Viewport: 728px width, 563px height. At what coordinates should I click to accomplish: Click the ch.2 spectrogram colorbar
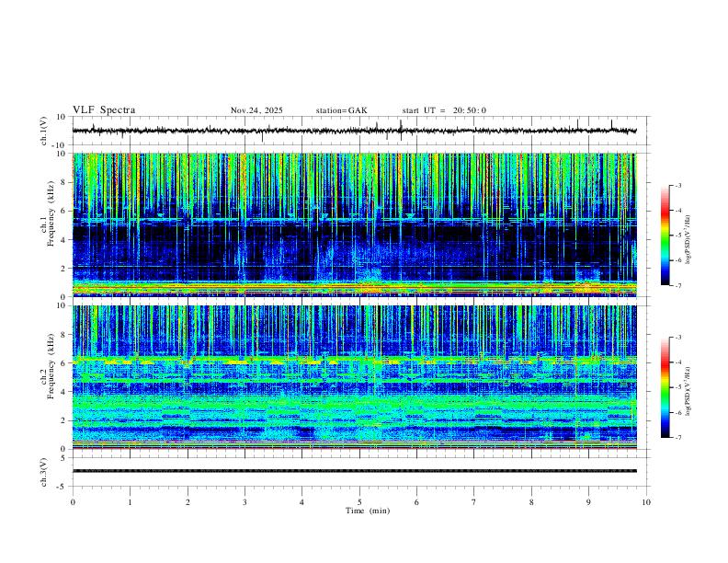[x=665, y=387]
